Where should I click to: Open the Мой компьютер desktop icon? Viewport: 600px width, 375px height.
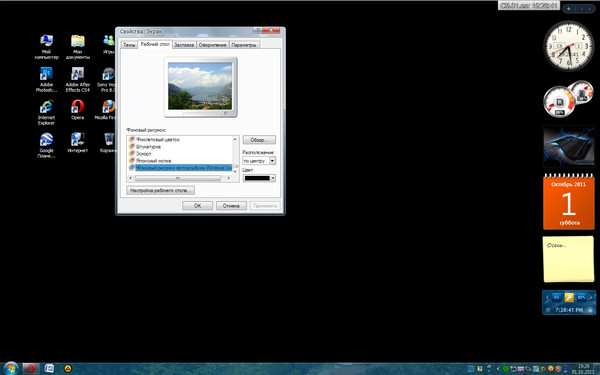(46, 46)
